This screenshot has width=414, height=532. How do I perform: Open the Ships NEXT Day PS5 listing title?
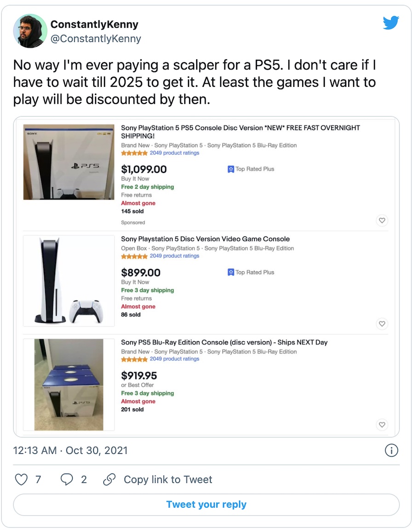point(224,343)
